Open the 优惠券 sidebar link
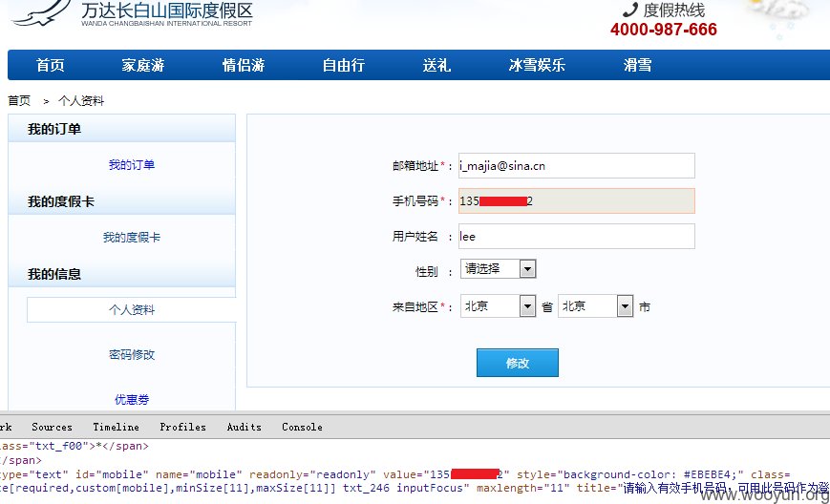Viewport: 830px width, 504px height. [x=132, y=399]
